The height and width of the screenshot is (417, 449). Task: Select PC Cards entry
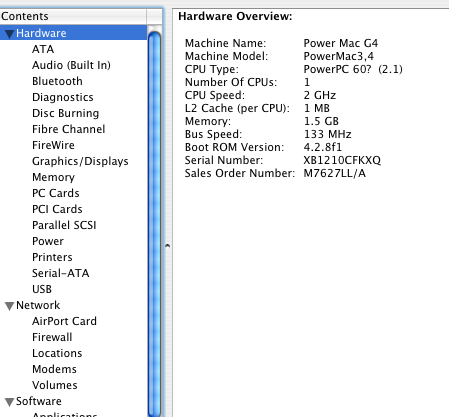(x=56, y=193)
